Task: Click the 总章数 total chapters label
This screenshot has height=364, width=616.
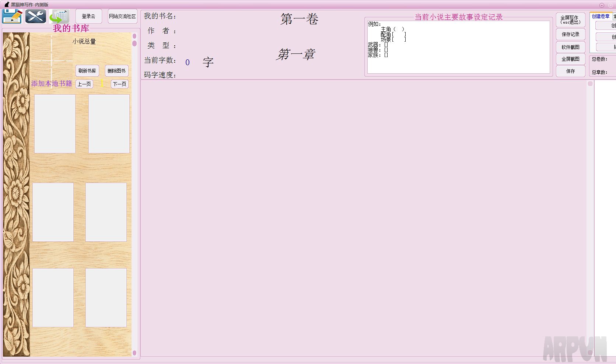Action: [599, 72]
